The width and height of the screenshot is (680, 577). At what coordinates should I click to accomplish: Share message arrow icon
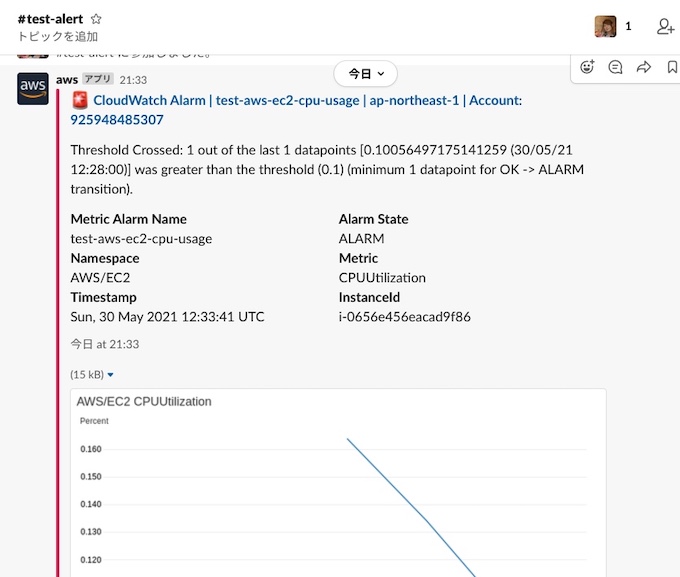point(644,67)
